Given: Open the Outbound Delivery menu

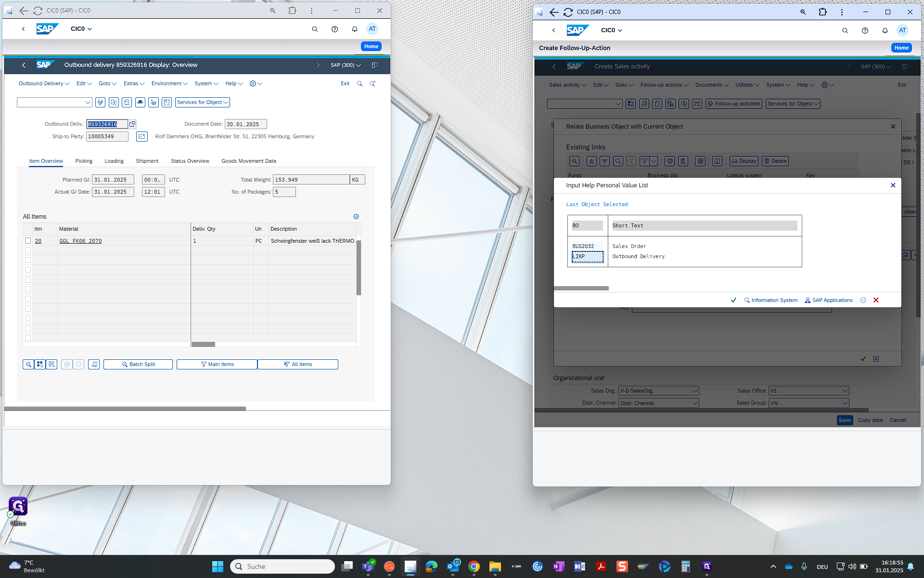Looking at the screenshot, I should 44,84.
